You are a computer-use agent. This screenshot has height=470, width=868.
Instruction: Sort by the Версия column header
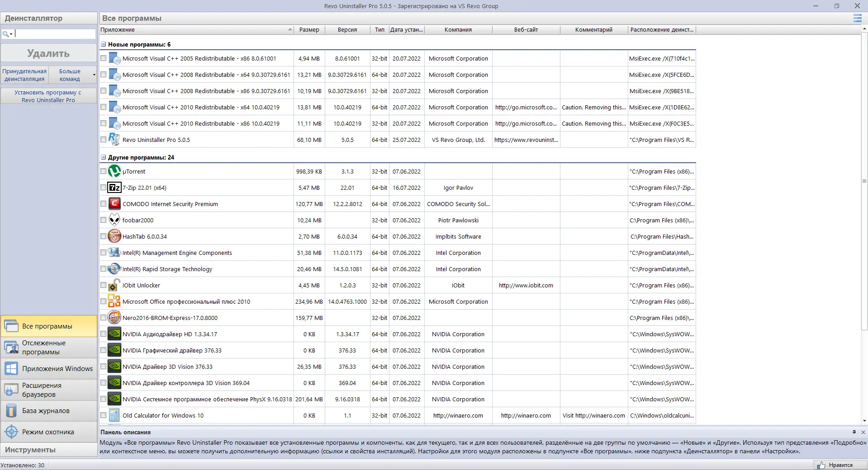click(347, 29)
